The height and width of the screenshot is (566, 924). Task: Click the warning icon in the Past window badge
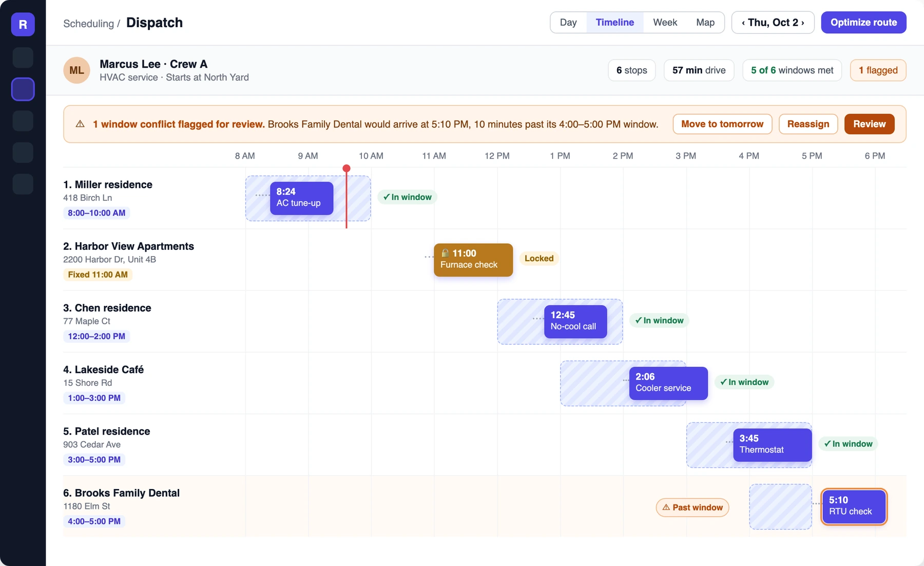pos(666,508)
